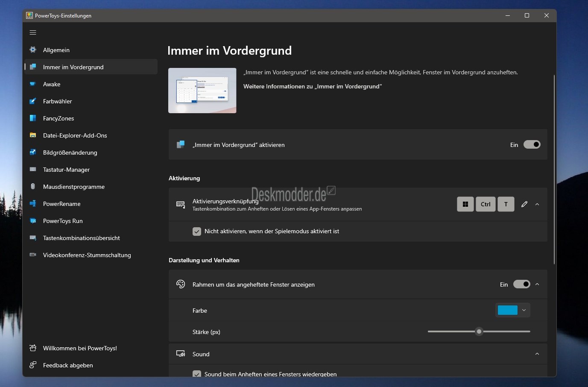This screenshot has width=588, height=387.
Task: Click the Sound speaker icon
Action: pos(181,354)
